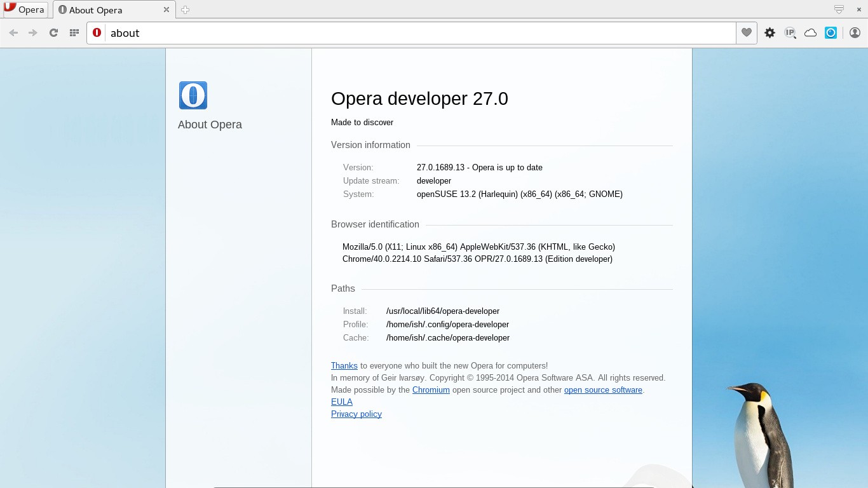Click the update stream value 'developer'
The height and width of the screenshot is (488, 868).
pyautogui.click(x=434, y=180)
